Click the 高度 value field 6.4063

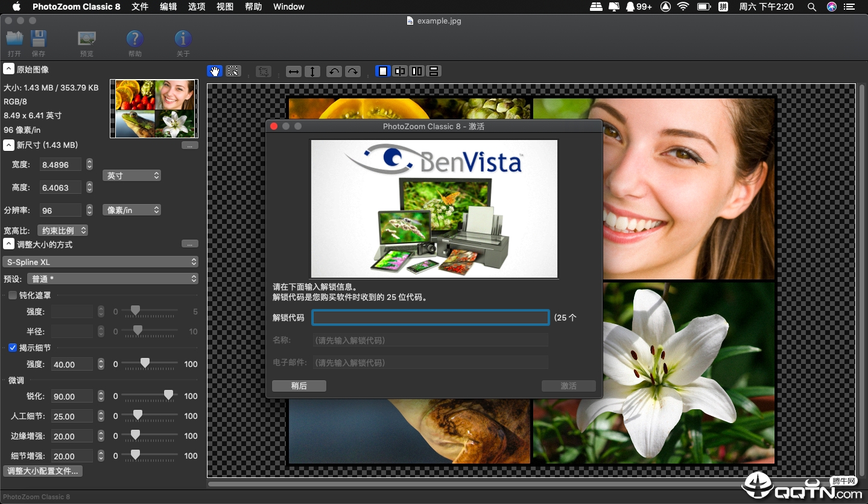click(x=61, y=188)
